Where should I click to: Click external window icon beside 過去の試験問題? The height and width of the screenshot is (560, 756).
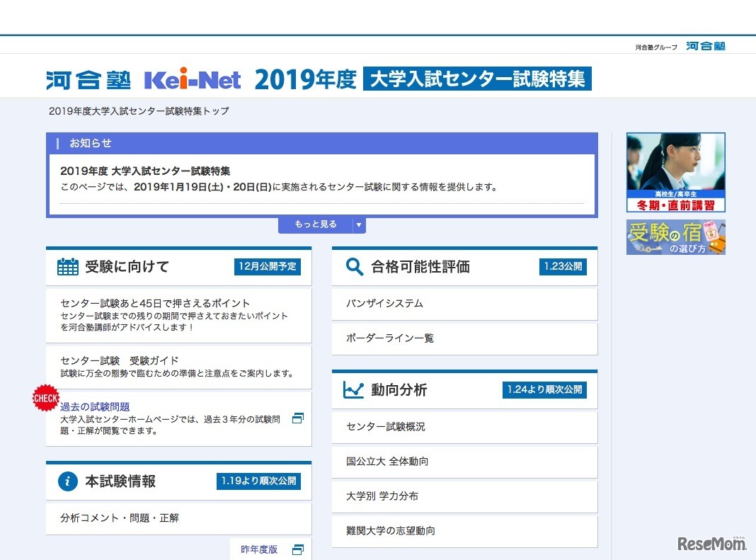click(298, 418)
